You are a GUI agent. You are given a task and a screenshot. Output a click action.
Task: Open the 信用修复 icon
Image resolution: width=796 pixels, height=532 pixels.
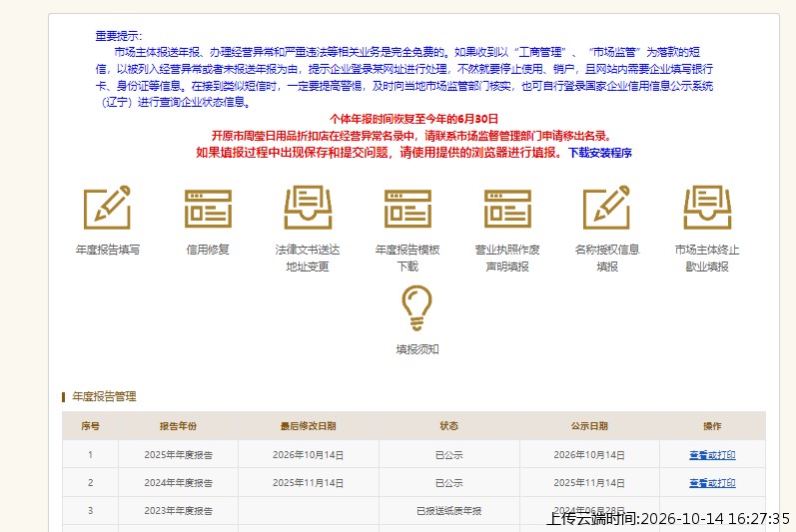(x=208, y=209)
